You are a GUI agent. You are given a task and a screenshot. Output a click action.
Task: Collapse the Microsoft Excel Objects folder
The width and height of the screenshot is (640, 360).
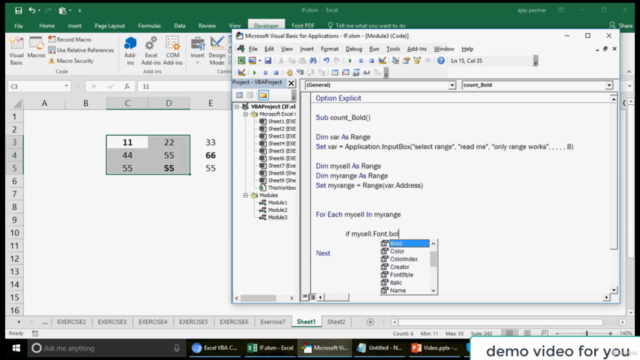pos(246,114)
